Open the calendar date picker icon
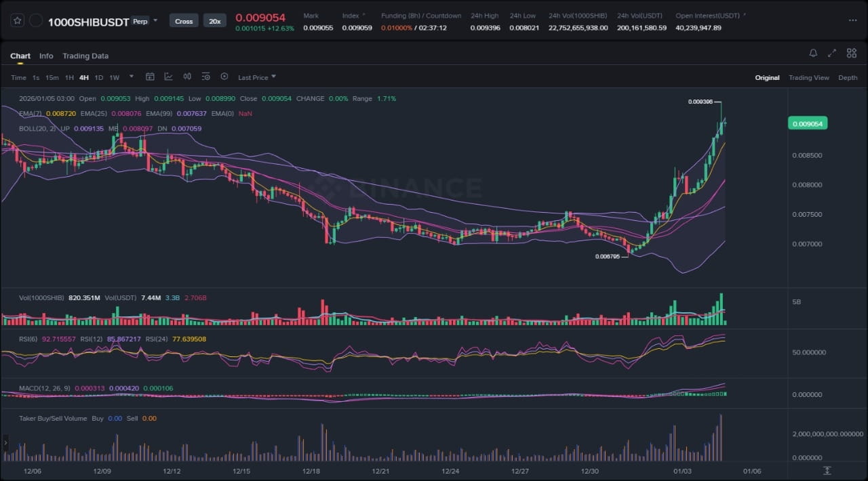 click(150, 77)
